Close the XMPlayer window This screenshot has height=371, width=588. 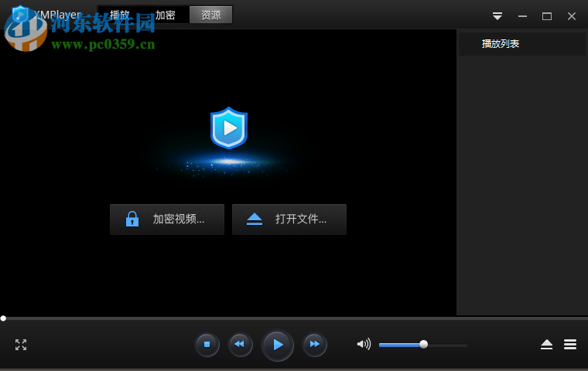[x=572, y=16]
